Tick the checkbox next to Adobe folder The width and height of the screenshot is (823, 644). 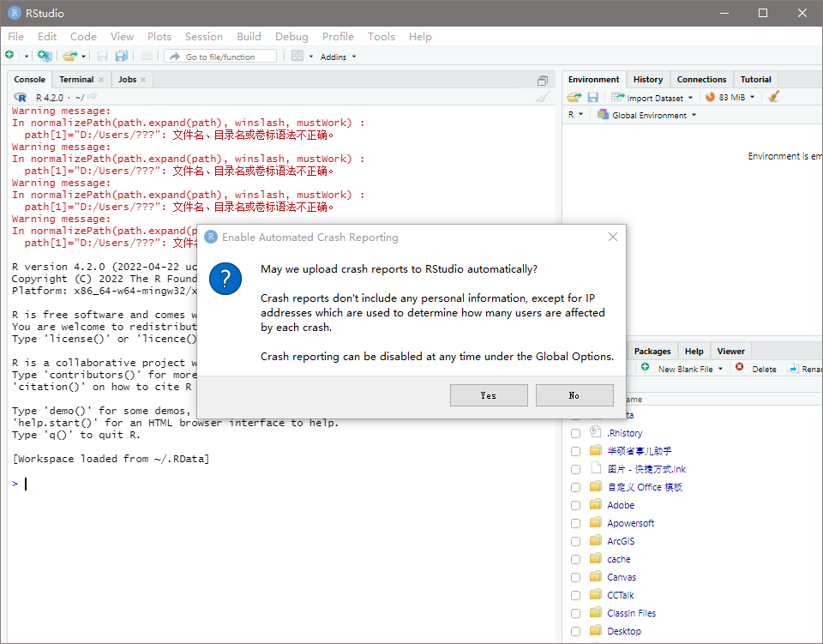pyautogui.click(x=576, y=505)
